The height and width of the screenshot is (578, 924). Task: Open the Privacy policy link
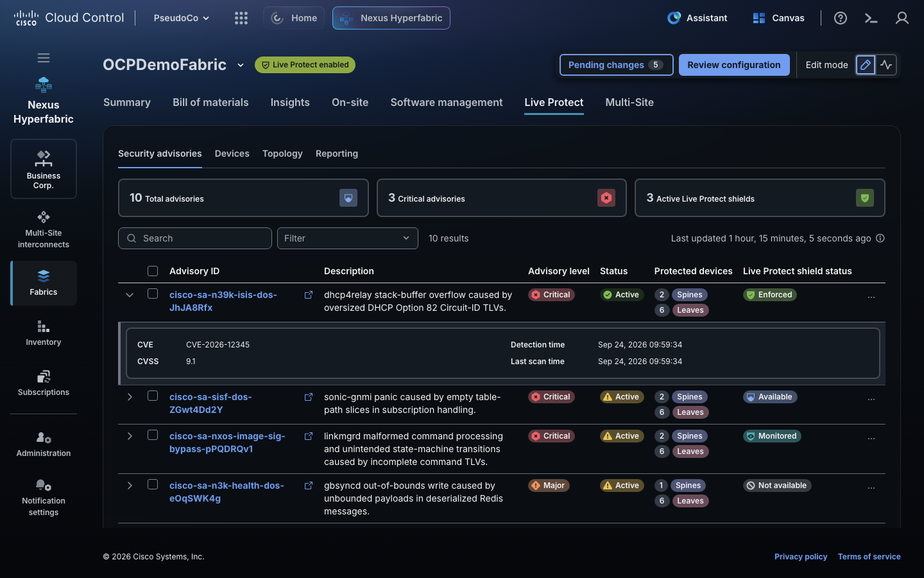[801, 557]
